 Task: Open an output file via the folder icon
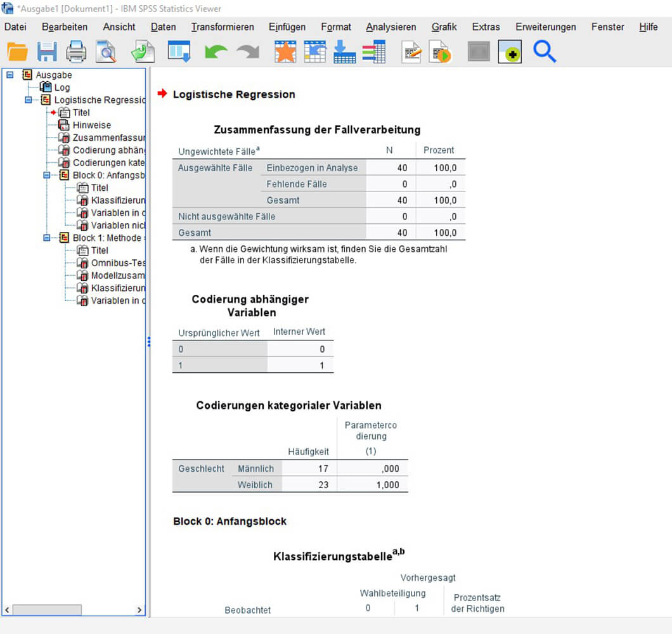(x=16, y=51)
